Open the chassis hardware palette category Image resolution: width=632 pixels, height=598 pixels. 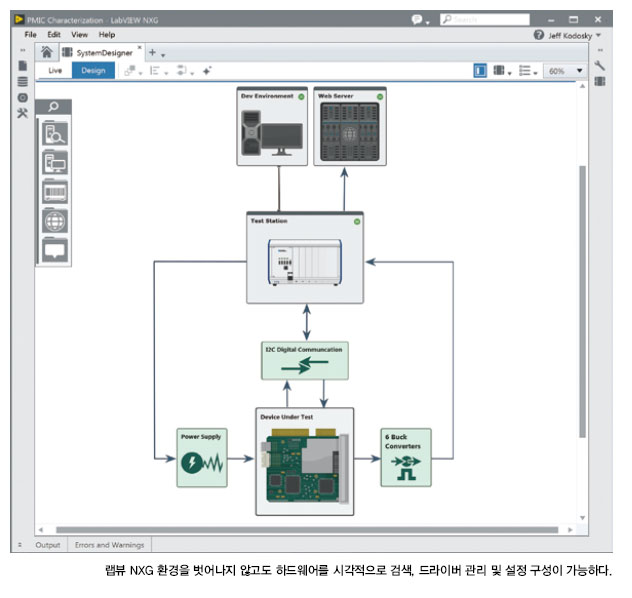pos(55,192)
